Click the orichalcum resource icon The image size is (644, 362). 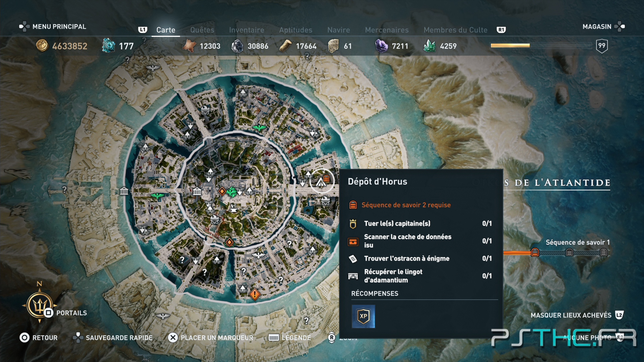(x=108, y=45)
